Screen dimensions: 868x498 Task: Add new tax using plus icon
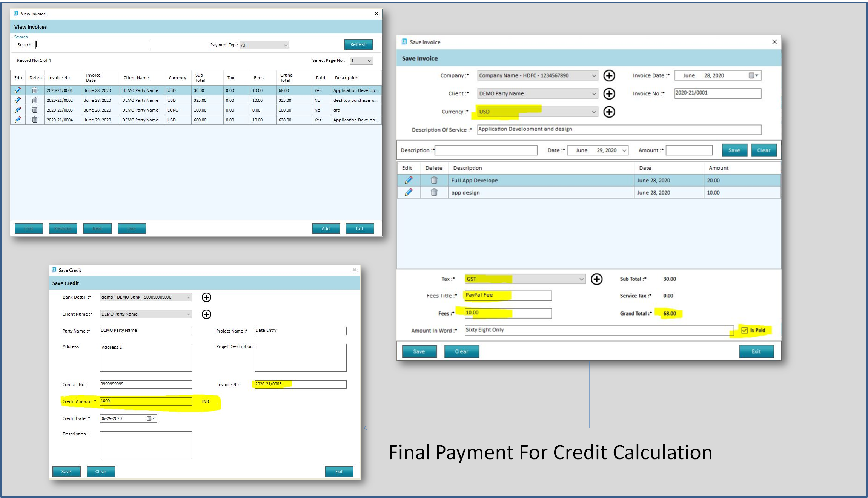coord(596,279)
